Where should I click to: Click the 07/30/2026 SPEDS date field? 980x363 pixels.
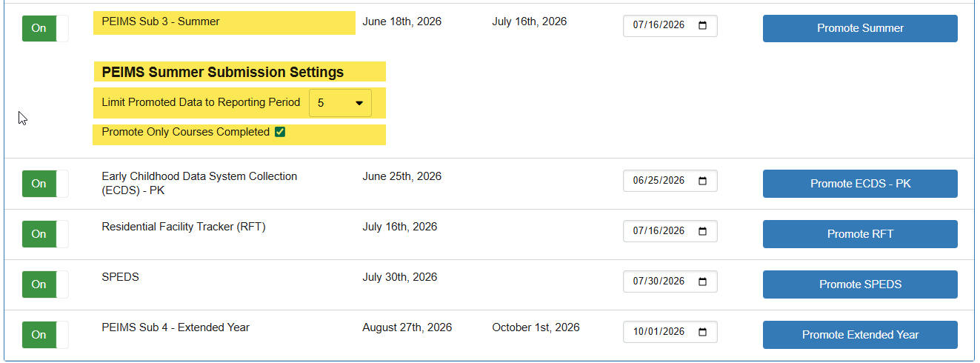[x=659, y=282]
